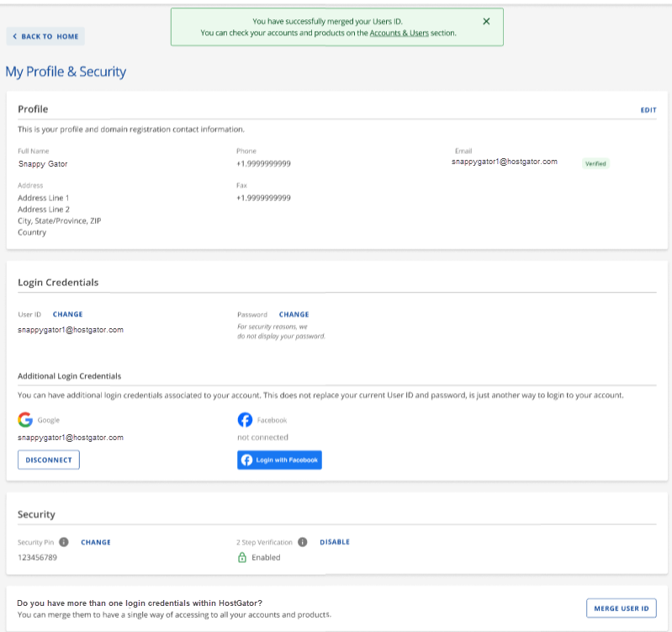Click the Google logo icon

tap(25, 419)
